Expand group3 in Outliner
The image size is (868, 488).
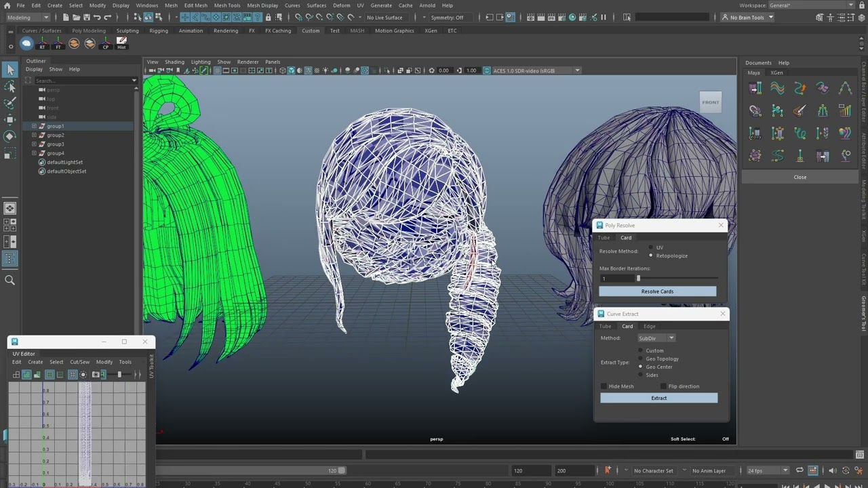(x=34, y=144)
